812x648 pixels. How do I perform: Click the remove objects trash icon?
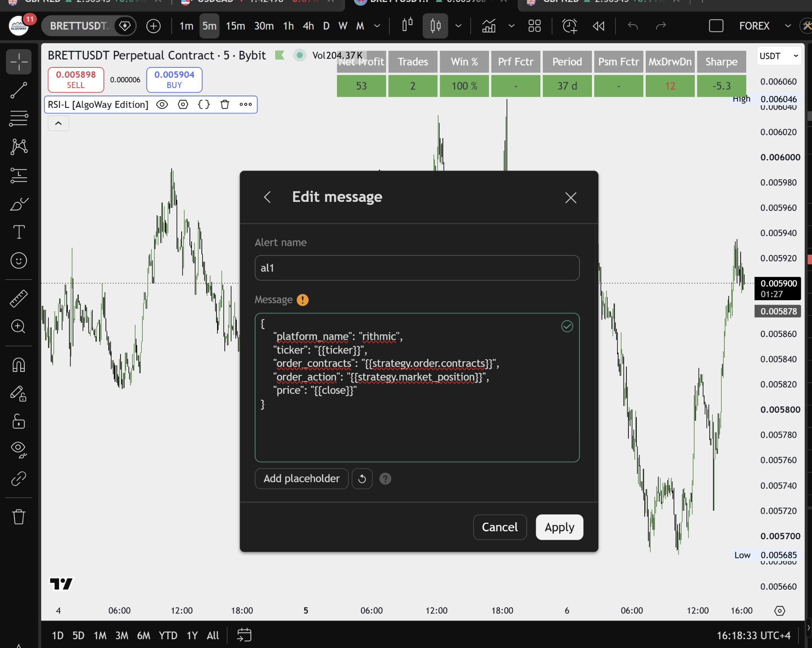(x=19, y=517)
